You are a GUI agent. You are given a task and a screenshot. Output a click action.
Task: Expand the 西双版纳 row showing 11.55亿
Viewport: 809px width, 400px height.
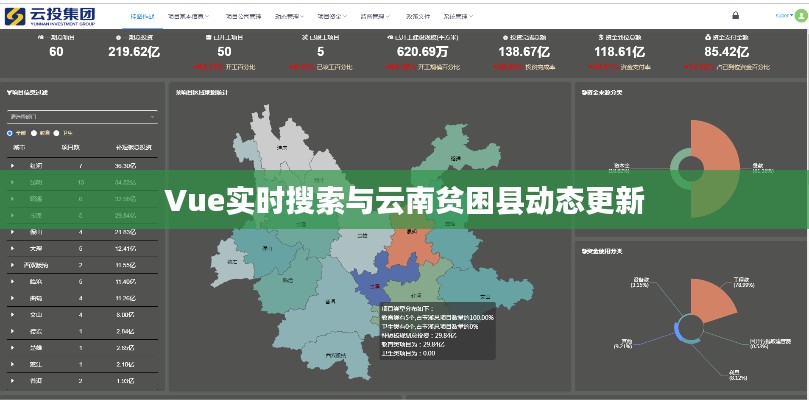point(13,265)
